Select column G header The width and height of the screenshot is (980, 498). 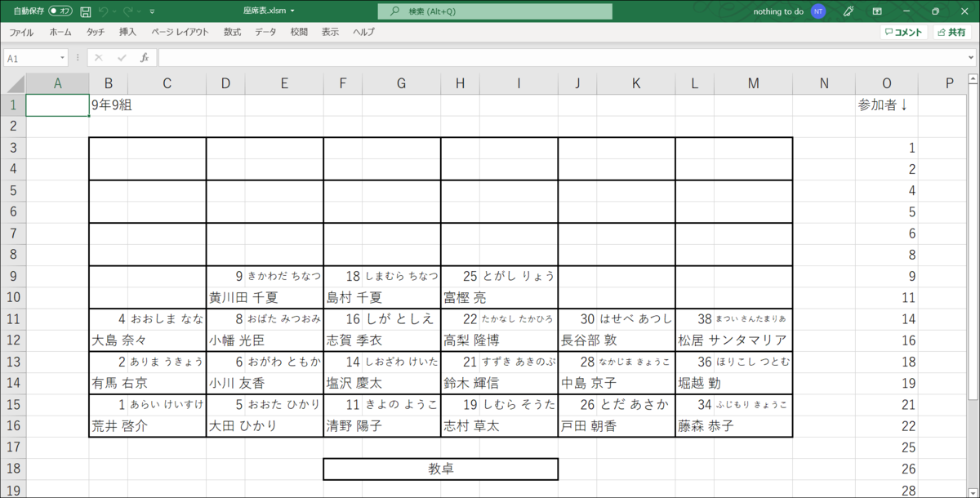point(401,83)
